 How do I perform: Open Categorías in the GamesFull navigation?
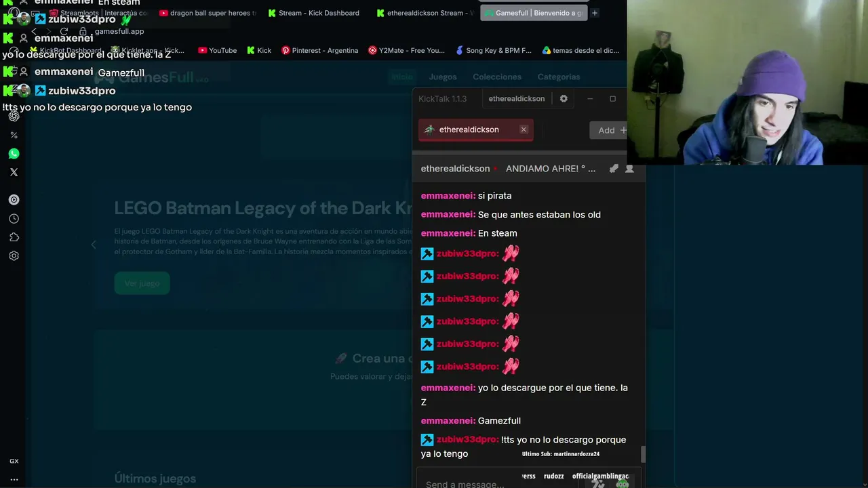(x=559, y=77)
